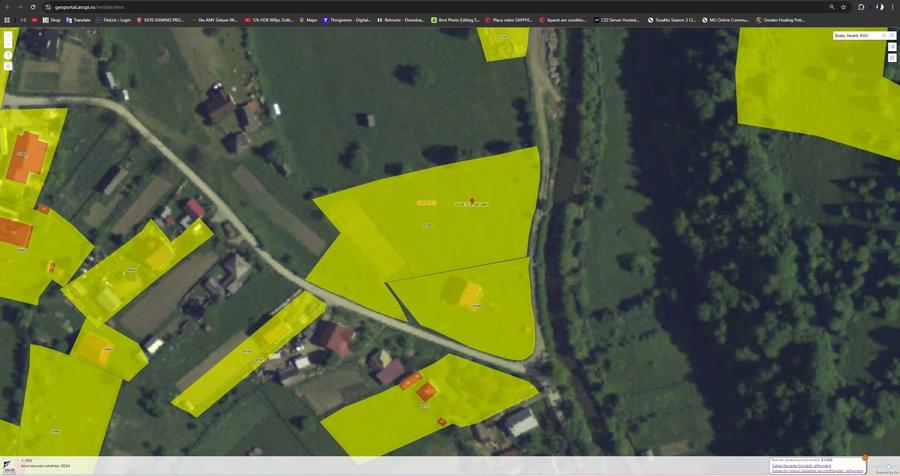Open the Translate bookmark
Screen dimensions: 900x476
click(78, 20)
